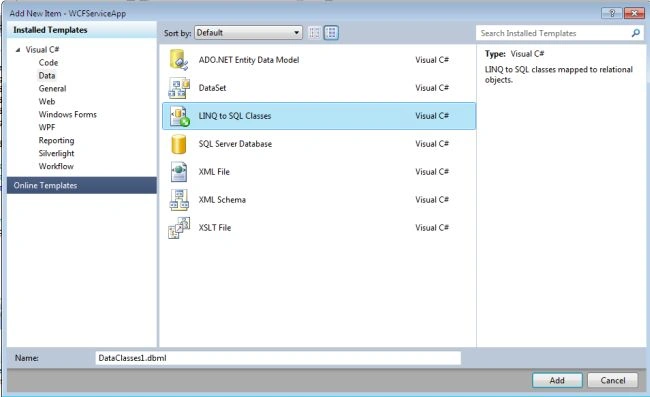Select ADO.NET Entity Data Model template
This screenshot has height=397, width=650.
tap(249, 60)
